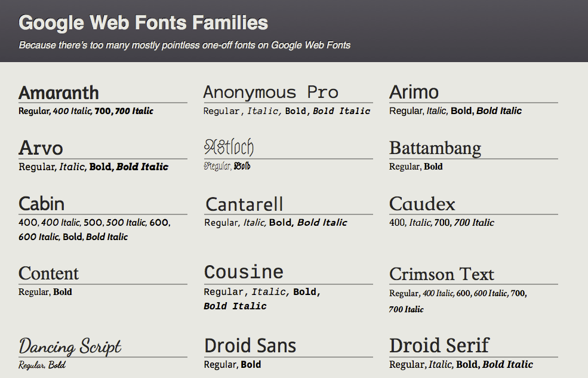
Task: Select the Anonymous Pro font family
Action: (x=270, y=92)
